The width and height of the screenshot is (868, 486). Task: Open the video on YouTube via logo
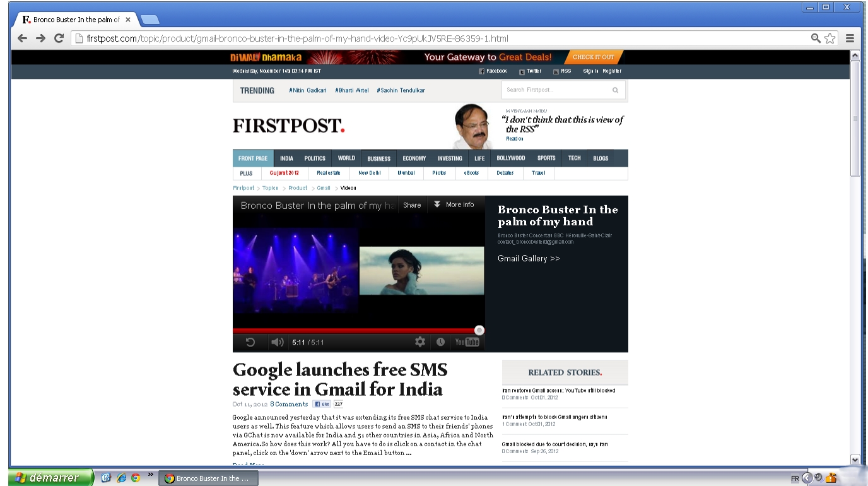[x=467, y=342]
